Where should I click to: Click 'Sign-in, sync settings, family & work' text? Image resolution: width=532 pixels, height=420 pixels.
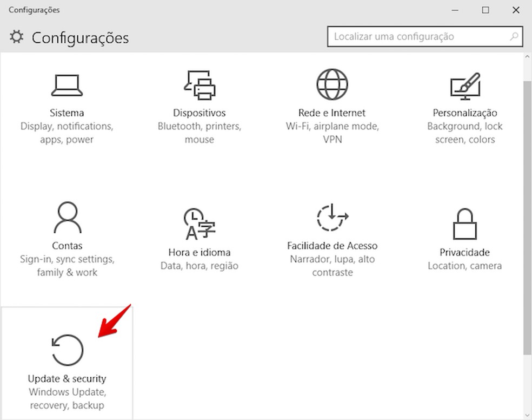click(67, 266)
